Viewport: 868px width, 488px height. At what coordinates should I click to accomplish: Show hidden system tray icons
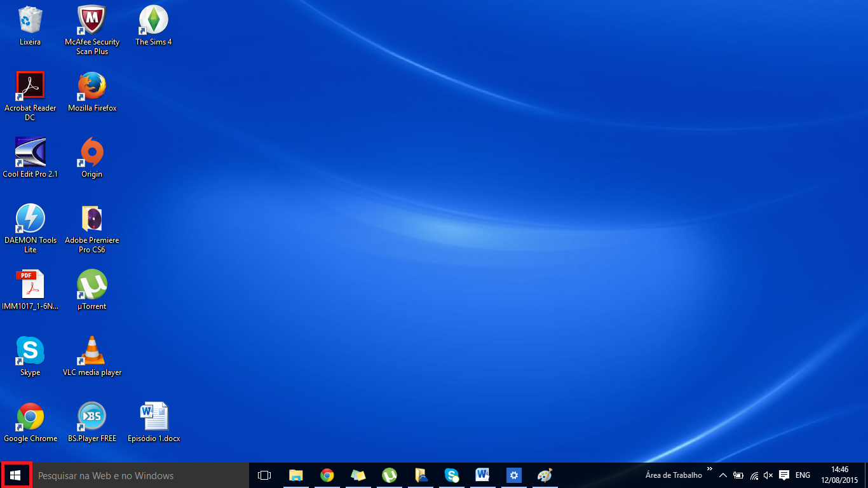723,475
